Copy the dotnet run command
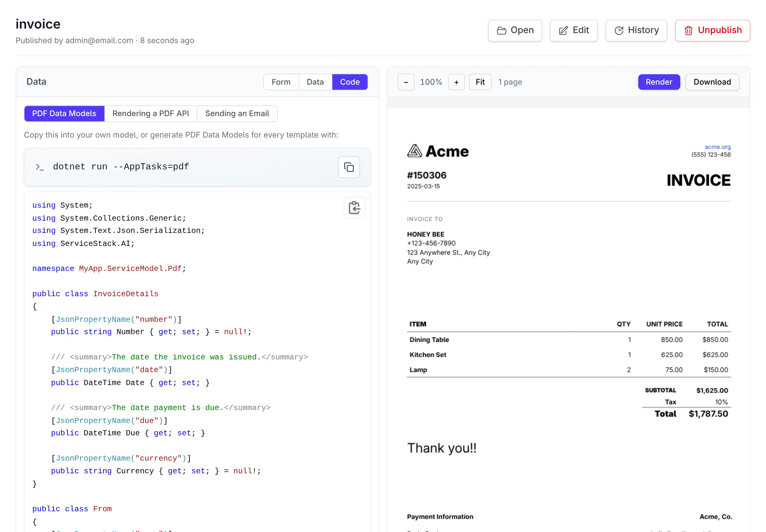The width and height of the screenshot is (766, 532). pos(349,167)
